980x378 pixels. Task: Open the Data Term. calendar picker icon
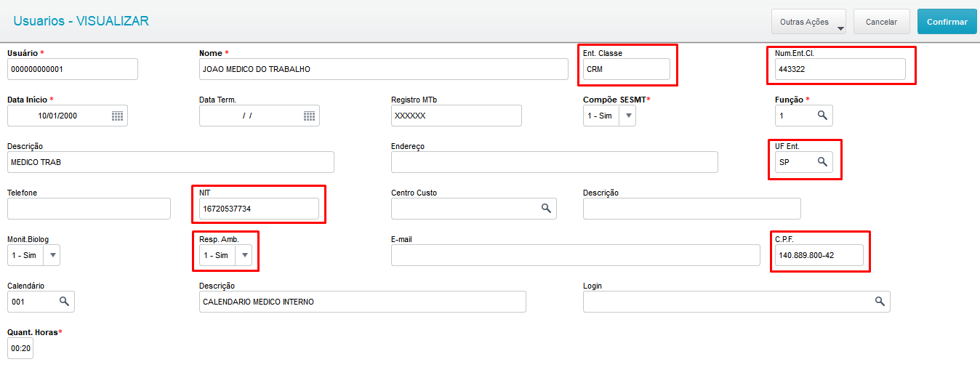(309, 116)
